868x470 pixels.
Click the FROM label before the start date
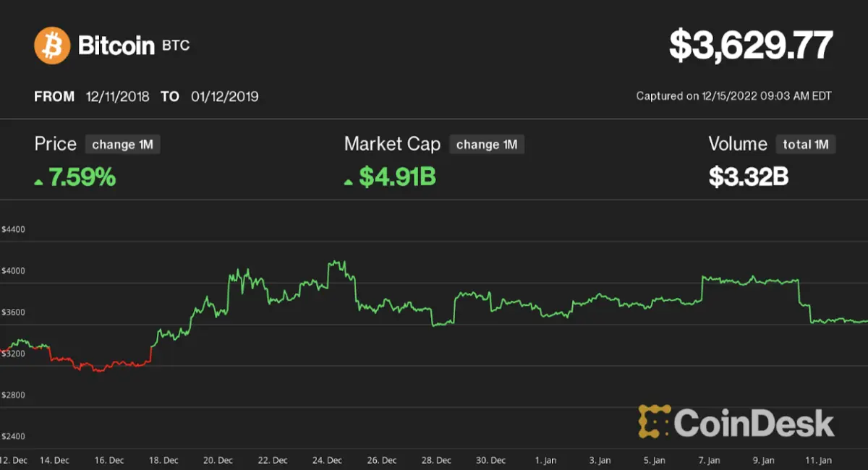(x=54, y=96)
